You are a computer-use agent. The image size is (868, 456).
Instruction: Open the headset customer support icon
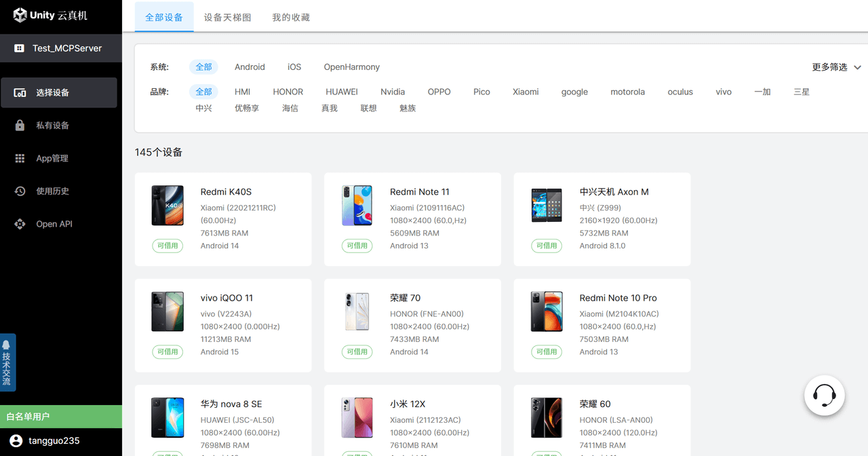coord(824,395)
